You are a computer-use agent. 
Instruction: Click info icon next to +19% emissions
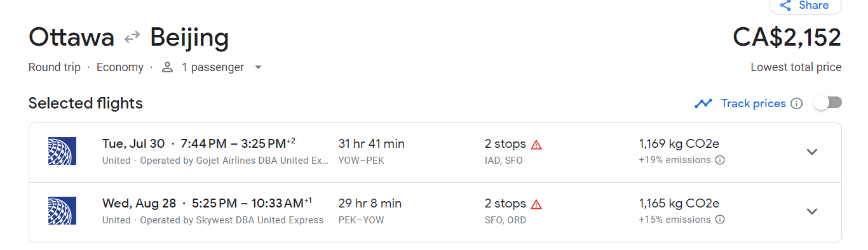point(720,161)
